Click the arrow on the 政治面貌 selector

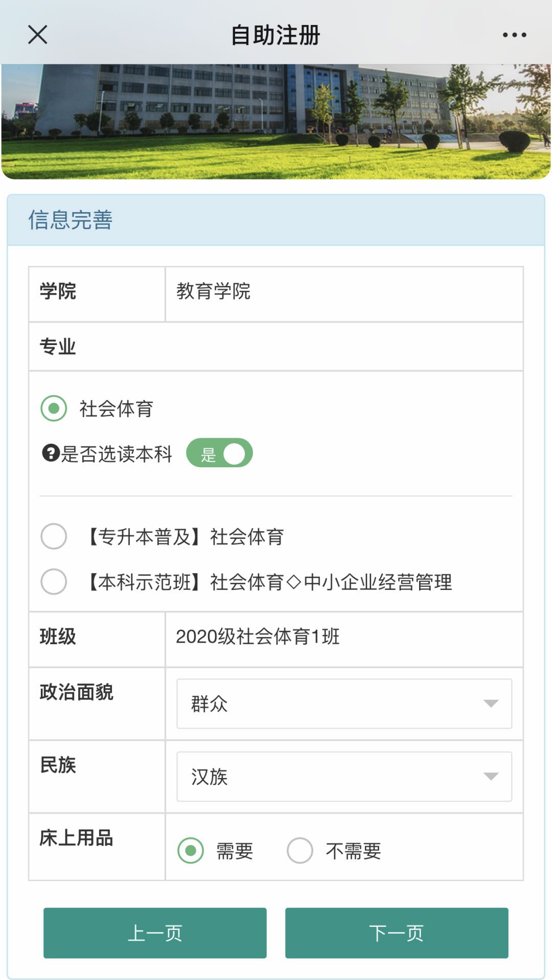(491, 703)
